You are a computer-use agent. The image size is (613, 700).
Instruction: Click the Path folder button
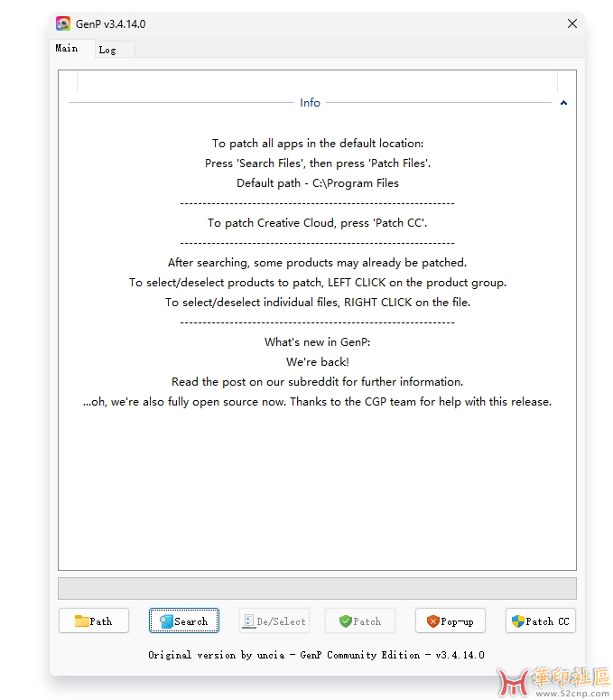(94, 621)
